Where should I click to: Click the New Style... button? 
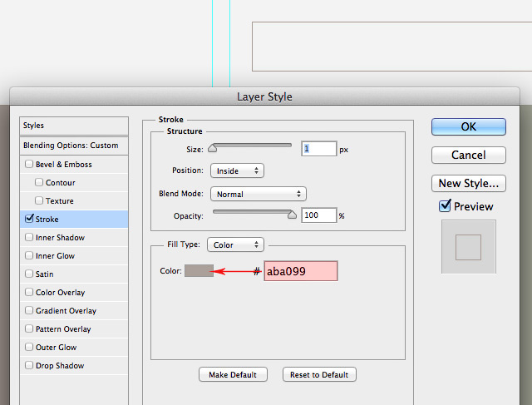point(469,183)
